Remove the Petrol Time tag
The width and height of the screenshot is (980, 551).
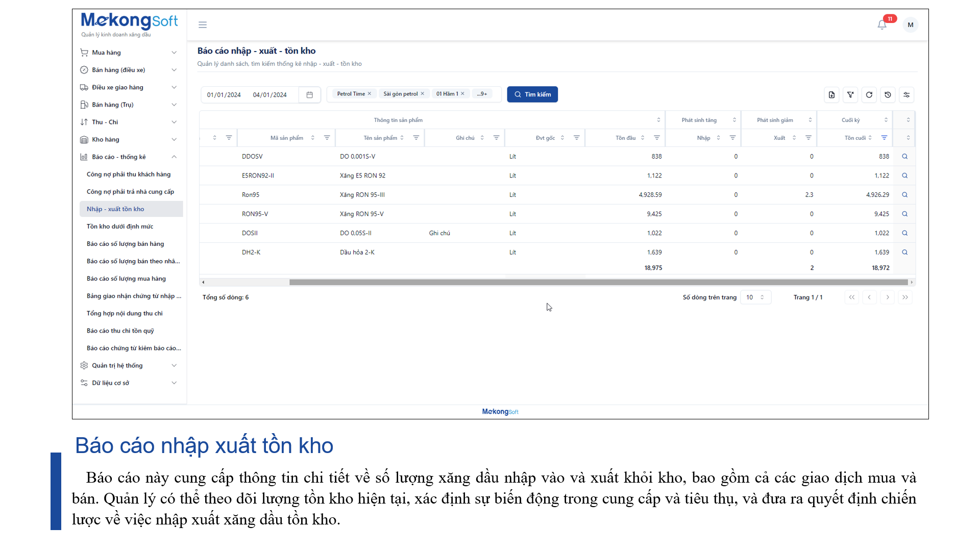click(370, 94)
